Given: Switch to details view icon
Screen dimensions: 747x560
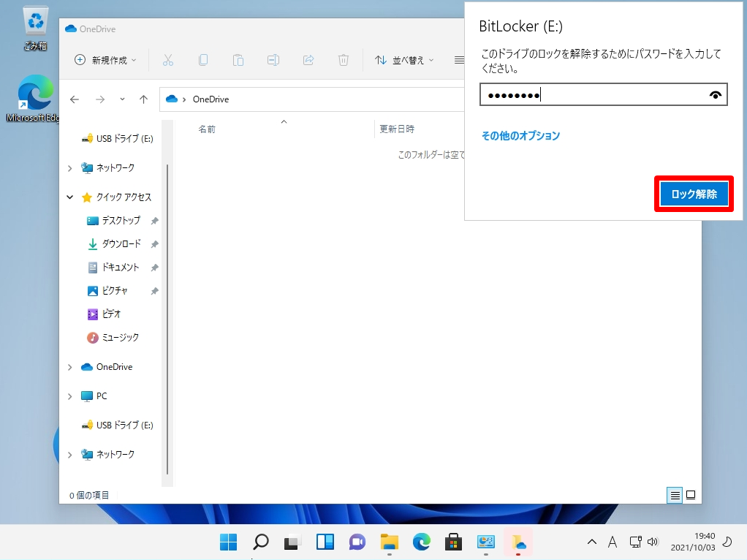Looking at the screenshot, I should tap(675, 495).
